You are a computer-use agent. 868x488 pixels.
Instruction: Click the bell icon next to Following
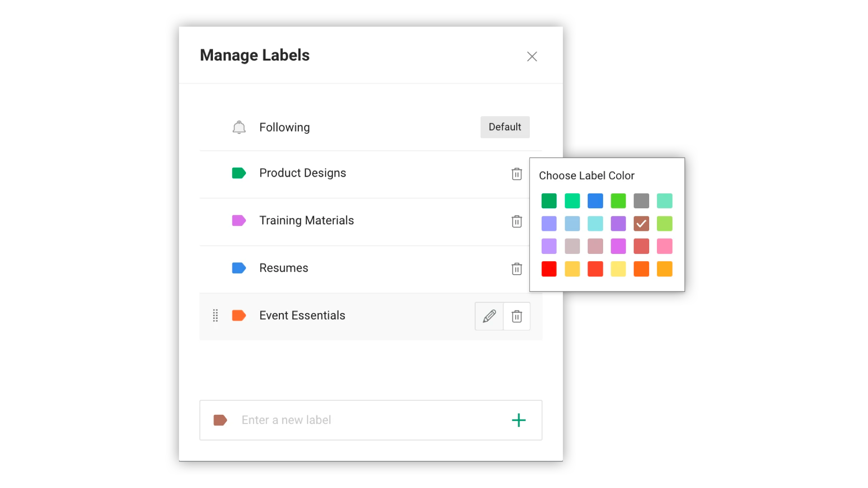coord(239,127)
